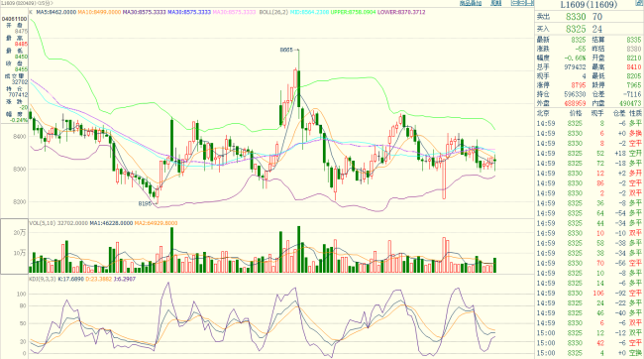
Task: Click the 买入 bid price 8325
Action: pos(576,29)
